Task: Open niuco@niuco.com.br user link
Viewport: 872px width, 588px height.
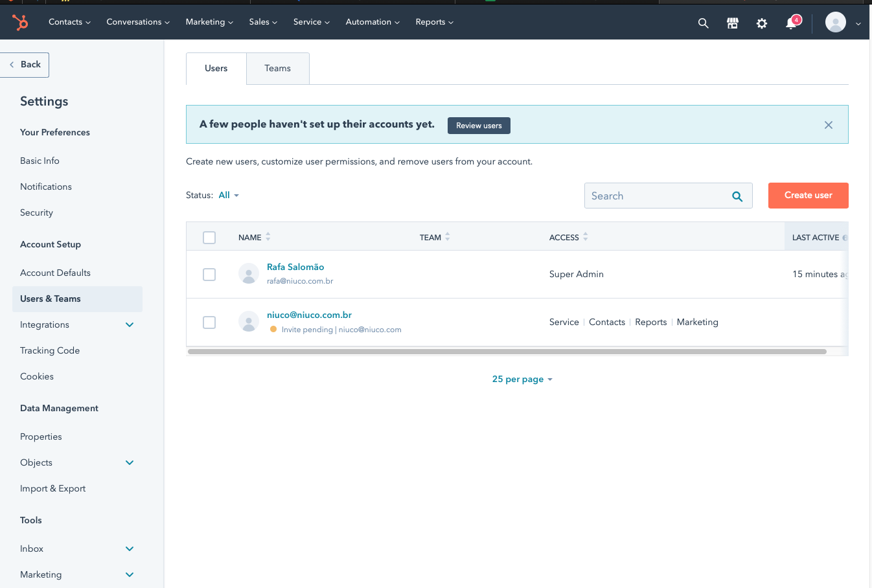Action: 309,315
